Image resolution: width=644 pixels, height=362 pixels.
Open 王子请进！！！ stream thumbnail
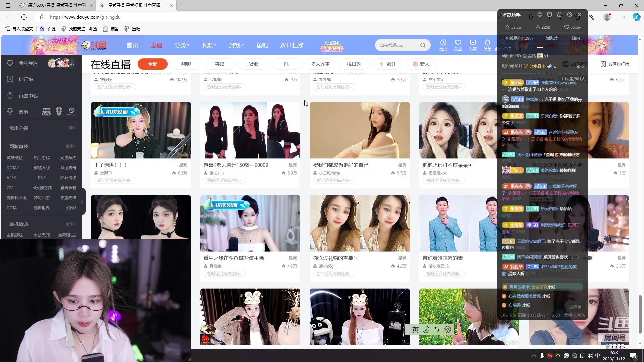tap(141, 130)
